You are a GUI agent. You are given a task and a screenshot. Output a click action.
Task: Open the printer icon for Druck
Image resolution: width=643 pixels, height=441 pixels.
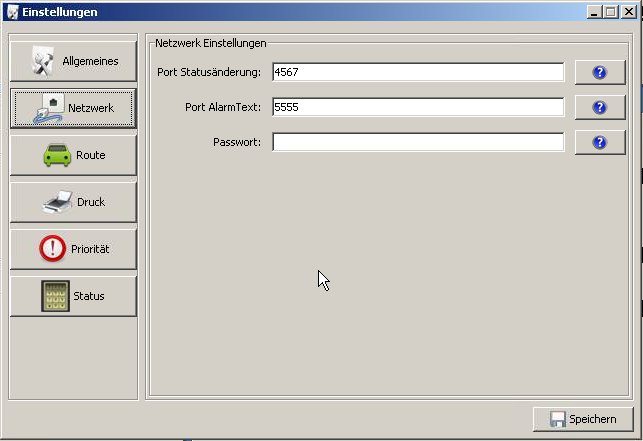coord(57,202)
